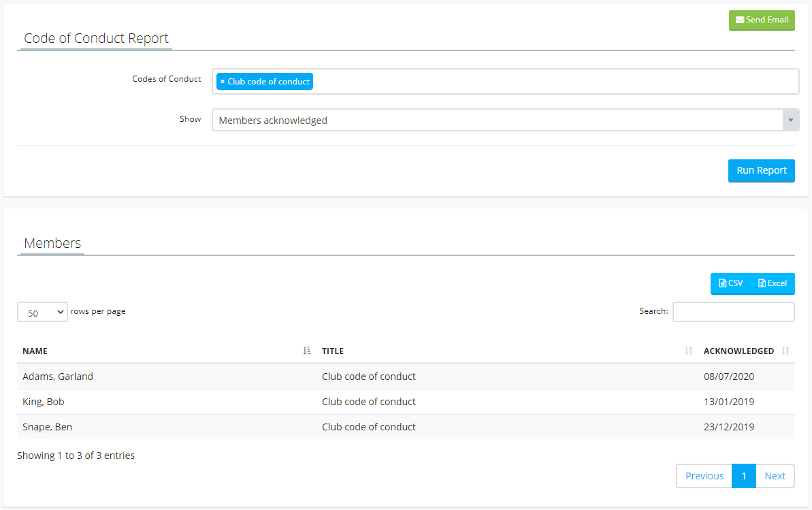Open the Show dropdown arrow
Viewport: 812px width, 510px height.
[791, 121]
